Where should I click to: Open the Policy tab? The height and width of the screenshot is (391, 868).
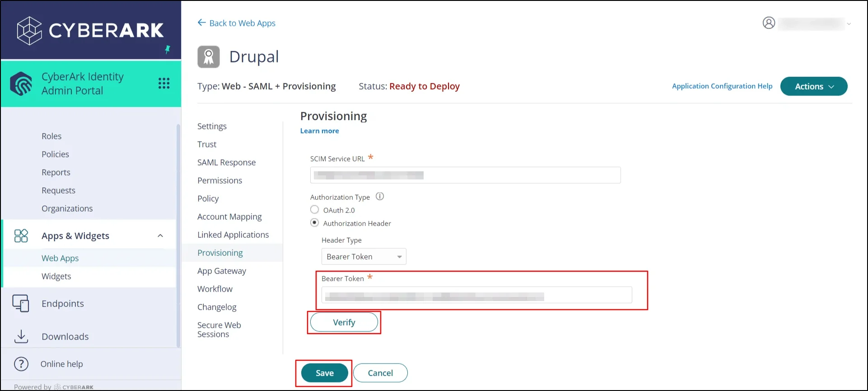click(x=208, y=198)
